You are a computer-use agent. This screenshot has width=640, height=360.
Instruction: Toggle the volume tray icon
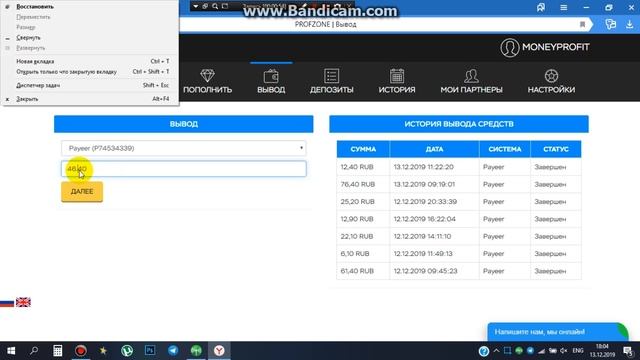coord(564,351)
